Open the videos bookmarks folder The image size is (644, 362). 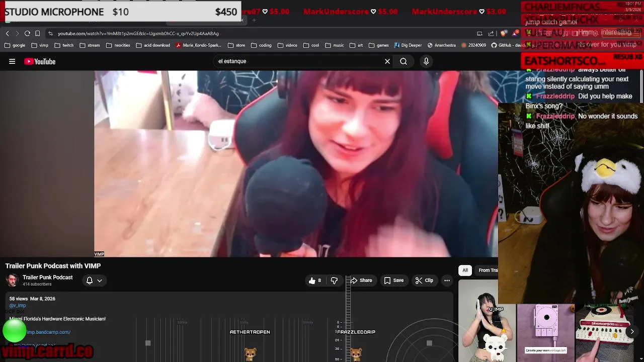point(287,45)
